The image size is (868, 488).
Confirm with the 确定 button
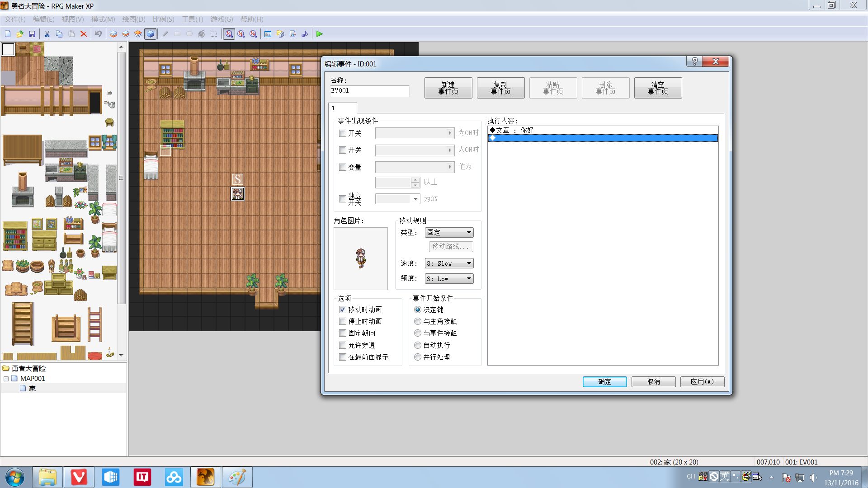604,382
